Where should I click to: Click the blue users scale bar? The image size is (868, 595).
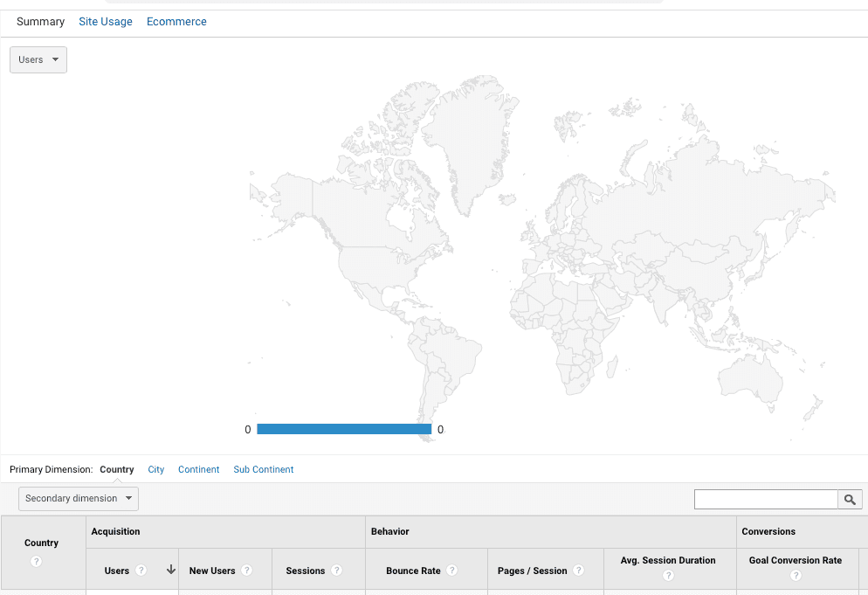(344, 429)
